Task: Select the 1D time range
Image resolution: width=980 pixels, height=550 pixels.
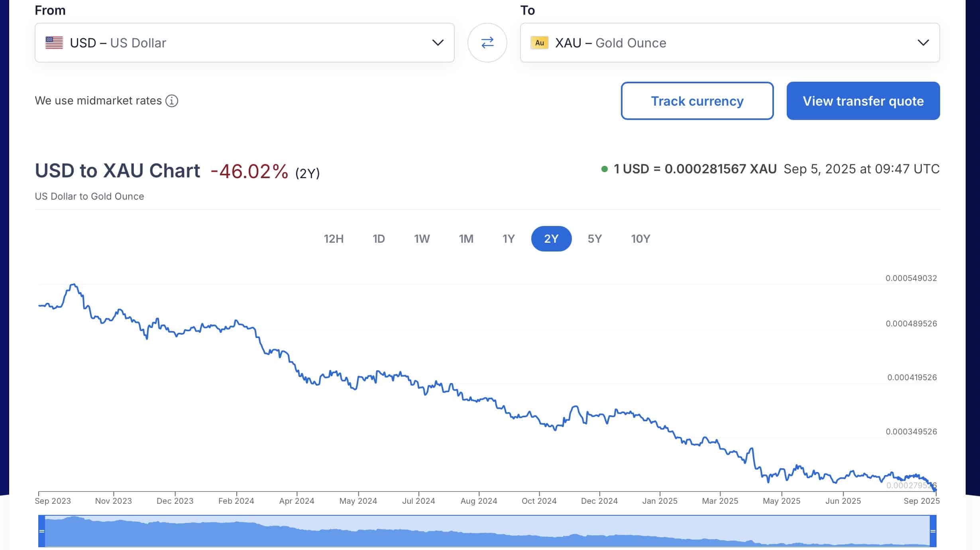Action: [x=379, y=239]
